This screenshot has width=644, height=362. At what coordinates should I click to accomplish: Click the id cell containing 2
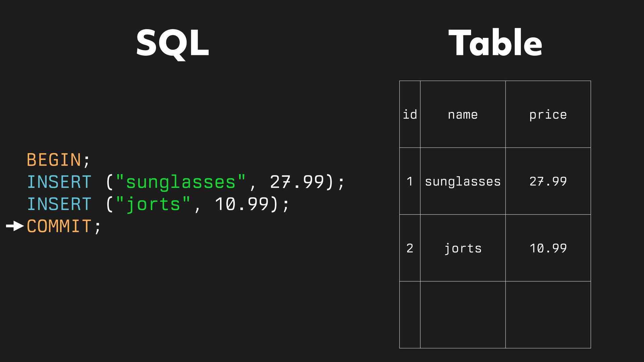coord(410,248)
